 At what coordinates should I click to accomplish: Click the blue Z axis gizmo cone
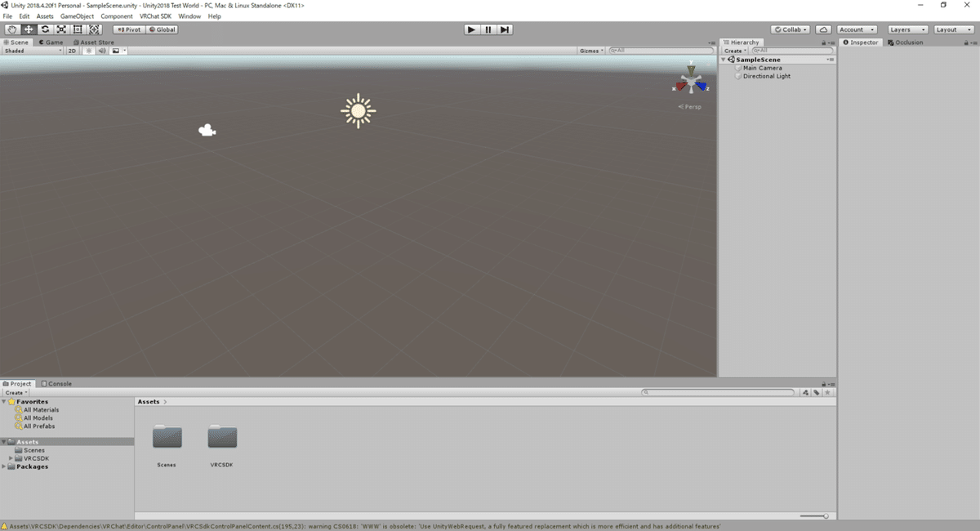tap(702, 86)
